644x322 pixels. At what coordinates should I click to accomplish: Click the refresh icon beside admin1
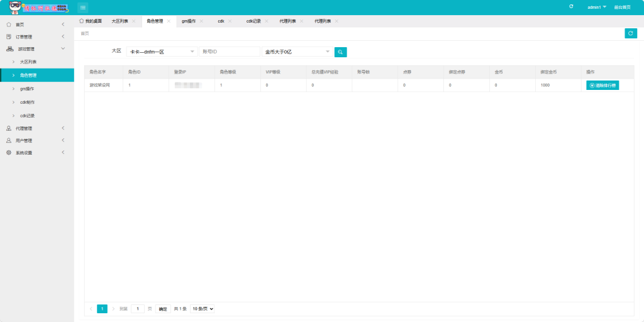point(571,6)
